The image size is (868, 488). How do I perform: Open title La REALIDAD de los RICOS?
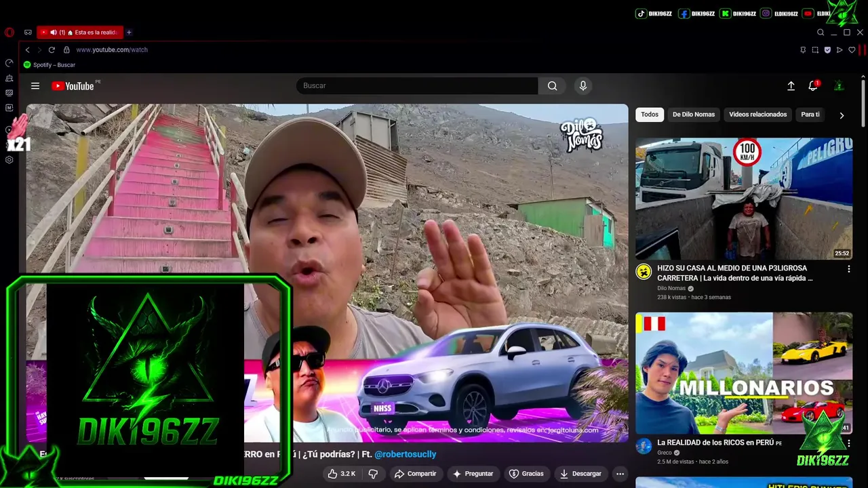pos(719,443)
